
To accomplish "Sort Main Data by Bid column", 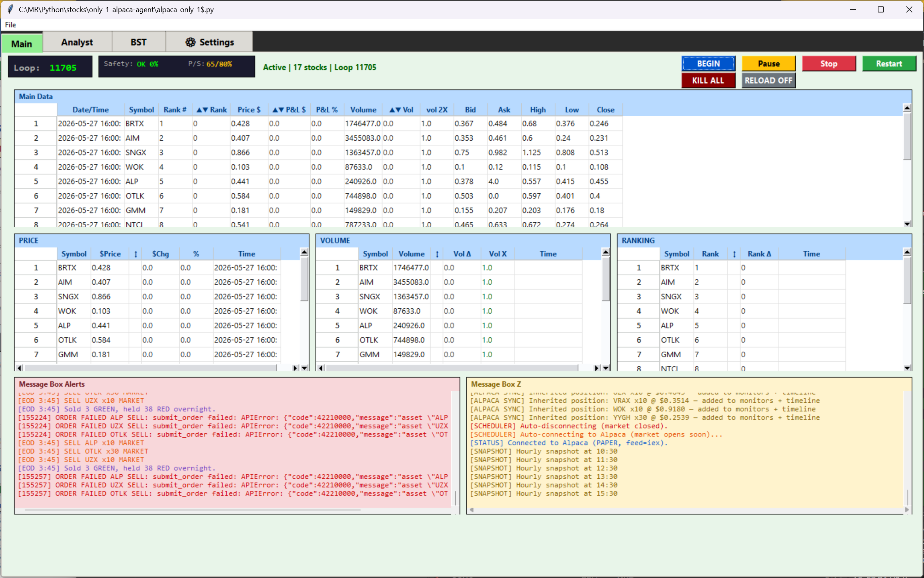I will pos(471,110).
